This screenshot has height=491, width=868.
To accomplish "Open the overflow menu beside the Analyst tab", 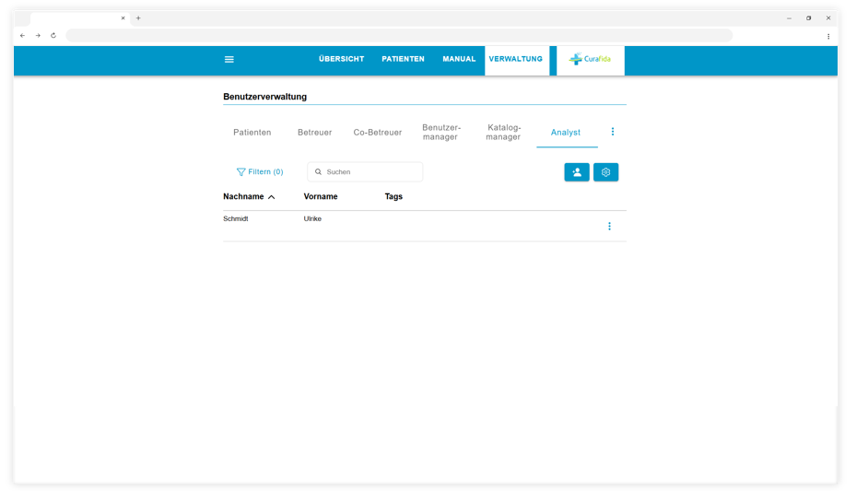I will tap(612, 132).
